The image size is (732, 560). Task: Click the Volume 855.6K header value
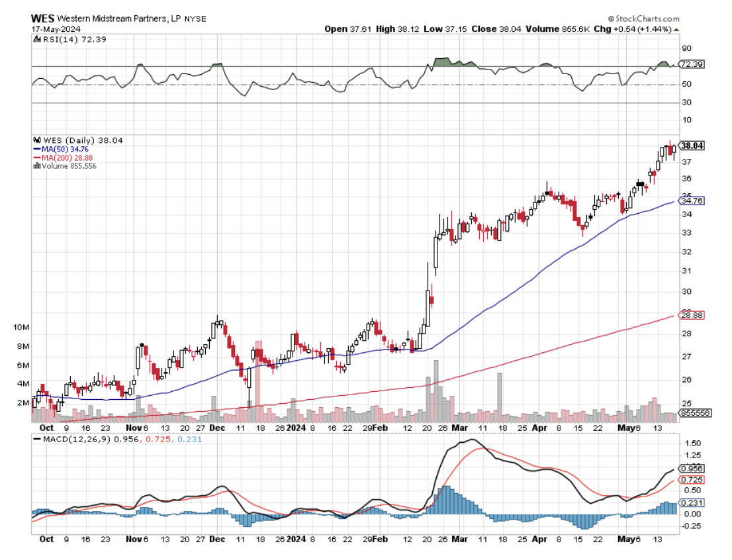click(557, 29)
